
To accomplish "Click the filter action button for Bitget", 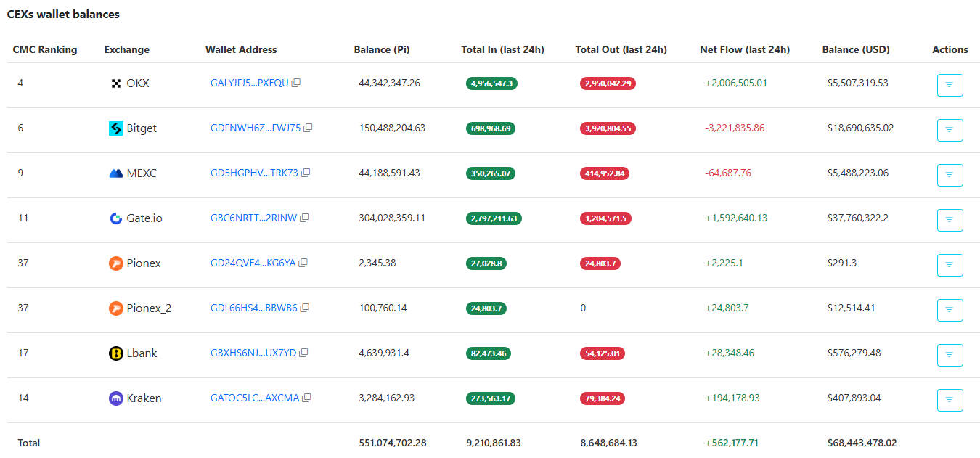I will [950, 130].
